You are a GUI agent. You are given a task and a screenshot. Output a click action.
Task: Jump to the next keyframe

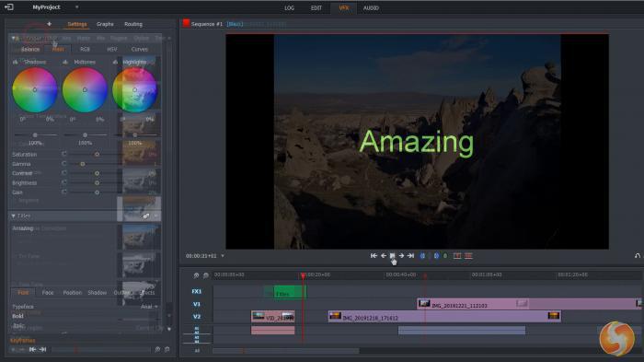pyautogui.click(x=42, y=349)
